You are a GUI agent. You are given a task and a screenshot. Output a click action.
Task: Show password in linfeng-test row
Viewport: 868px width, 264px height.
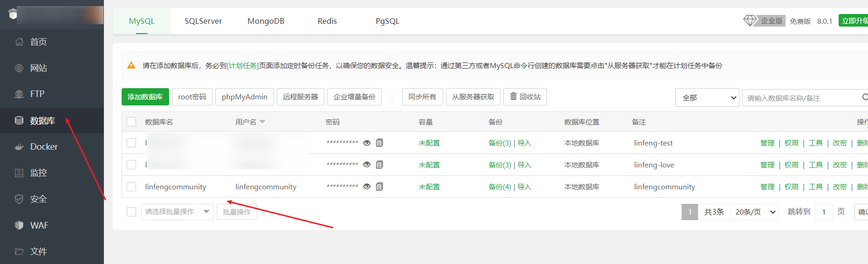[367, 143]
